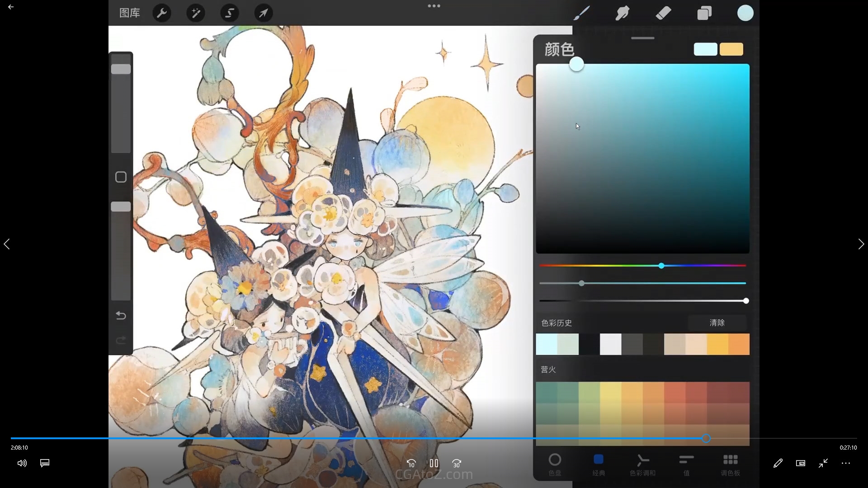Go to previous item with left chevron
This screenshot has width=868, height=488.
7,244
